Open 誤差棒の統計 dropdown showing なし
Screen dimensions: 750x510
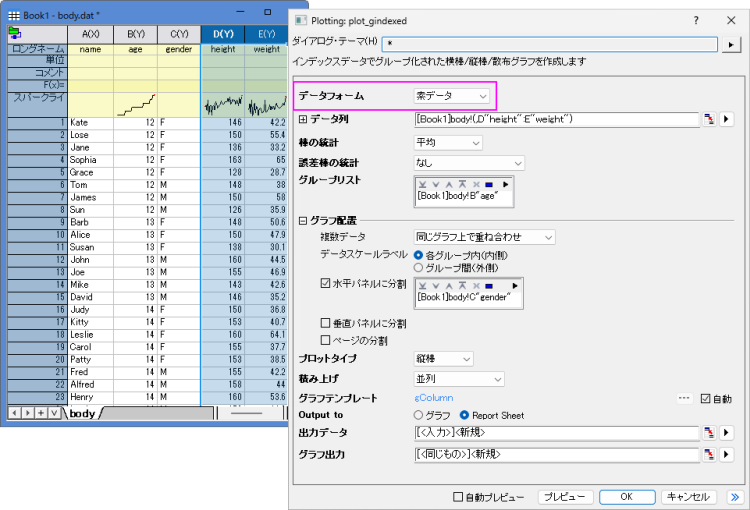[469, 163]
